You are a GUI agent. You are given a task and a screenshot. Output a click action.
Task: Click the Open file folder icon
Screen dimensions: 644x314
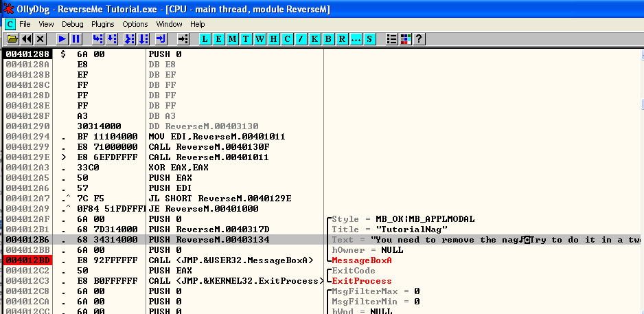tap(13, 39)
